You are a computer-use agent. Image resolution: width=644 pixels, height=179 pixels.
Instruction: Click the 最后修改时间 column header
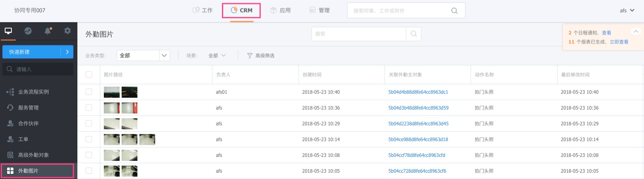(x=575, y=75)
